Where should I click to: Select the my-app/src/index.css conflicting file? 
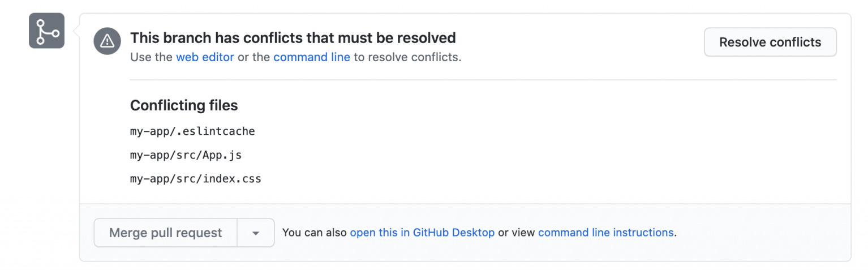tap(196, 179)
